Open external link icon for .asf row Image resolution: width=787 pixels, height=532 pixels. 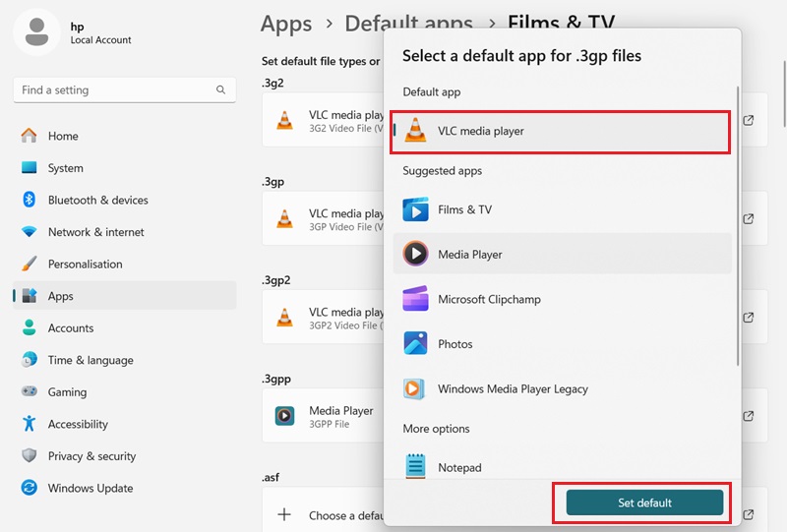point(749,514)
